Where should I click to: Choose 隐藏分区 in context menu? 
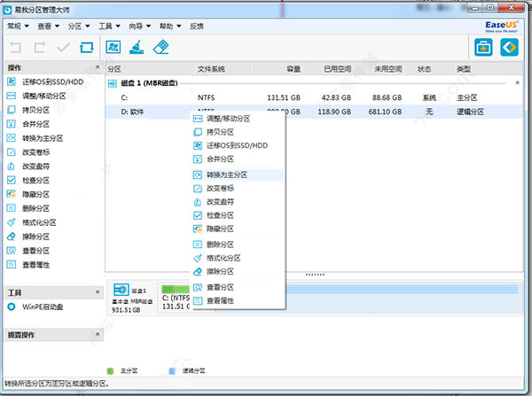click(x=238, y=229)
